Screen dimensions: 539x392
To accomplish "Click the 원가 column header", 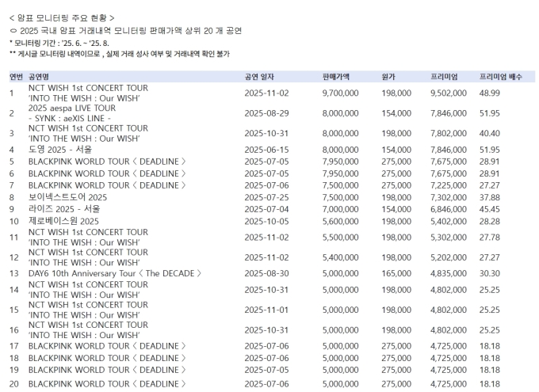I will pos(388,77).
